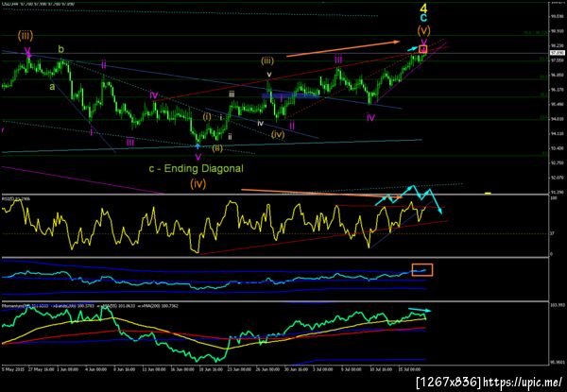567x392 pixels.
Task: Click the orange "(iii)" label above the May peak
Action: pyautogui.click(x=26, y=36)
